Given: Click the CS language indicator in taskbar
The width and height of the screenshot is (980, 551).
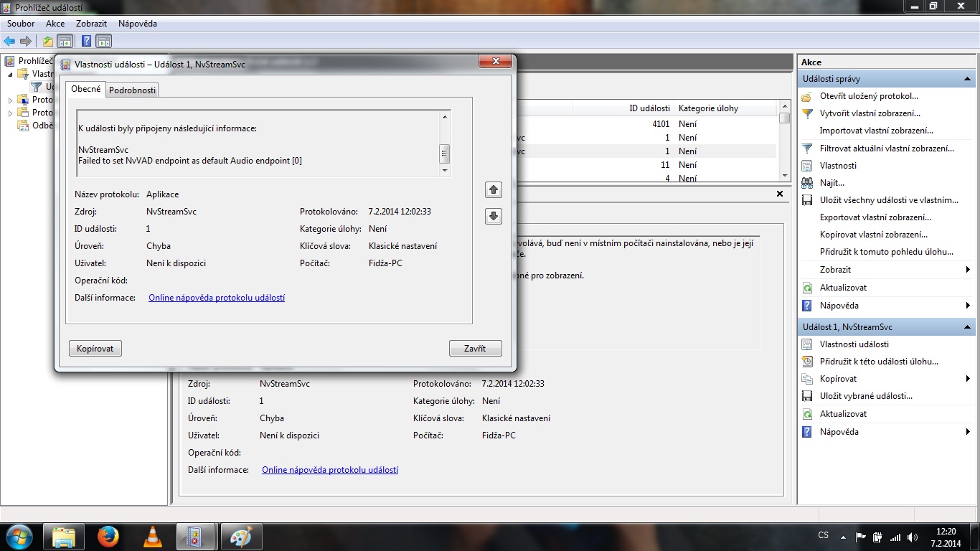Looking at the screenshot, I should point(823,536).
